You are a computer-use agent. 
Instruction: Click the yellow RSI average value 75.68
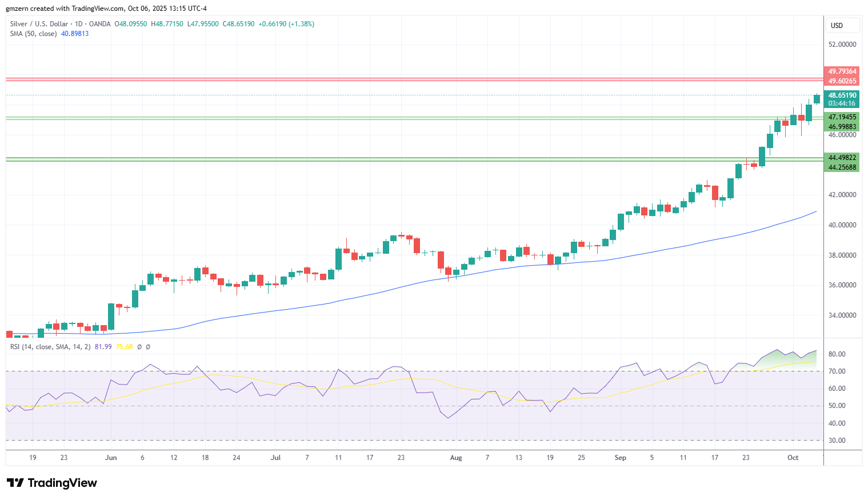[x=124, y=347]
